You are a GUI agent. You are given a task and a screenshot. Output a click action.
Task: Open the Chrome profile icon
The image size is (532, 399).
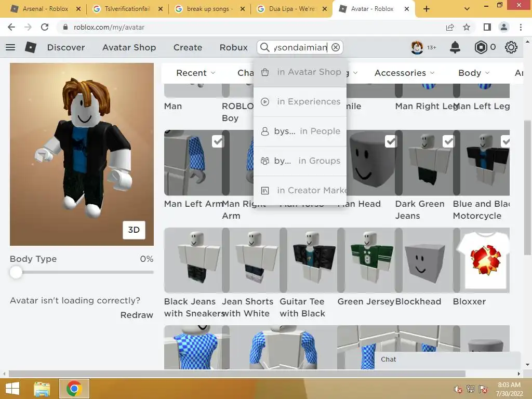504,27
